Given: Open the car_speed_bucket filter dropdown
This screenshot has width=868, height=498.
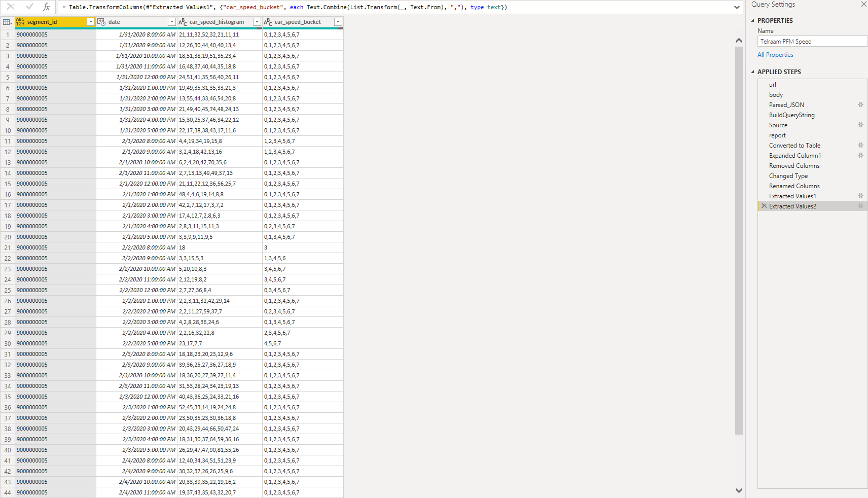Looking at the screenshot, I should point(338,22).
